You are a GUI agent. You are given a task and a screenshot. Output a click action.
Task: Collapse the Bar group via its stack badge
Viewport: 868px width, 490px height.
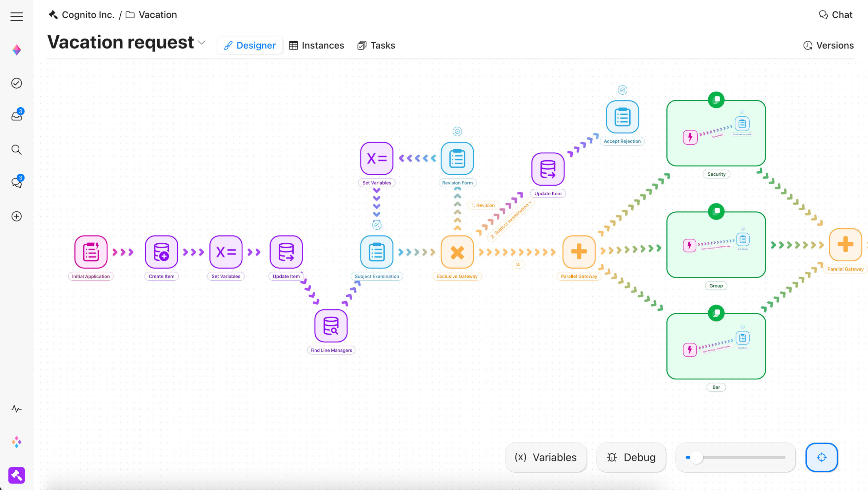(x=716, y=313)
